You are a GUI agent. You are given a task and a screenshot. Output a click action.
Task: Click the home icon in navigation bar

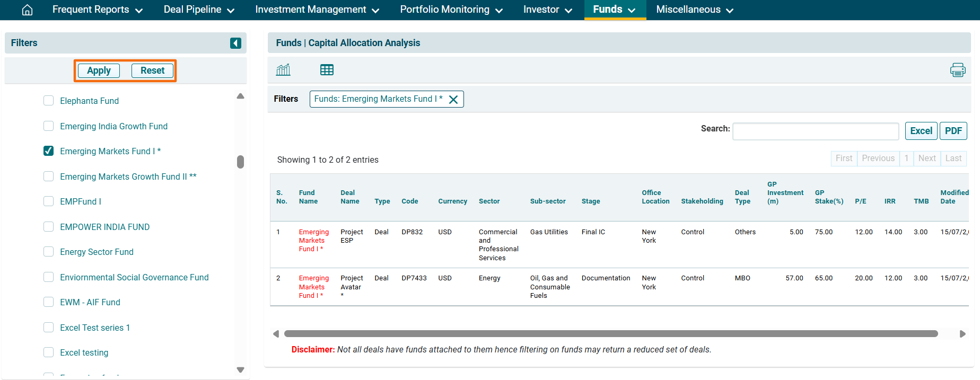tap(27, 10)
